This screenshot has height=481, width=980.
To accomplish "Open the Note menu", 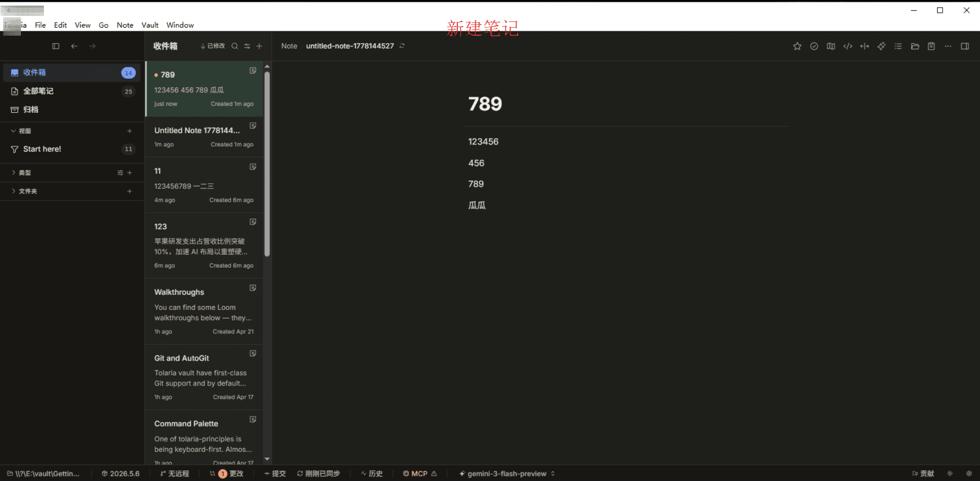I will (125, 25).
